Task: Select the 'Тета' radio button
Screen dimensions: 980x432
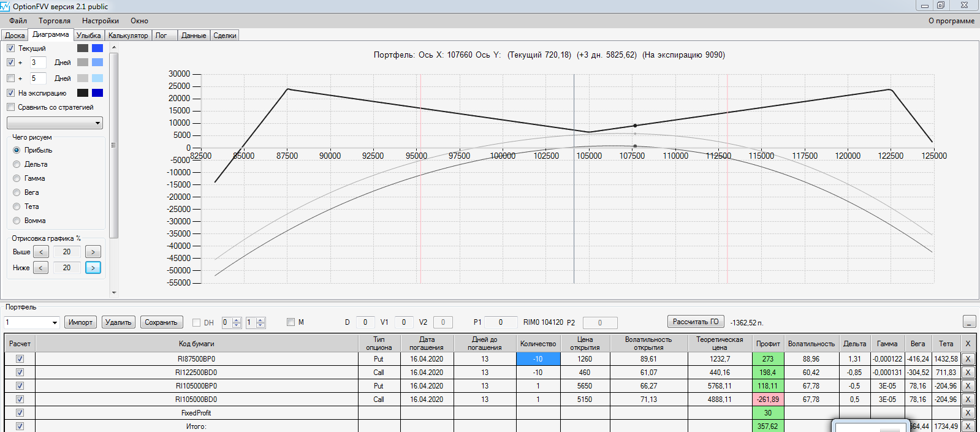Action: tap(17, 207)
